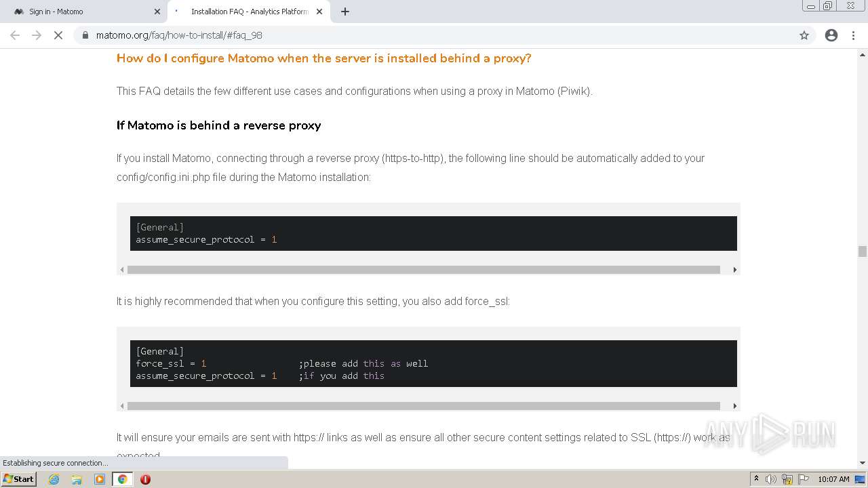Click the force_ssl code block
Image resolution: width=868 pixels, height=488 pixels.
433,363
